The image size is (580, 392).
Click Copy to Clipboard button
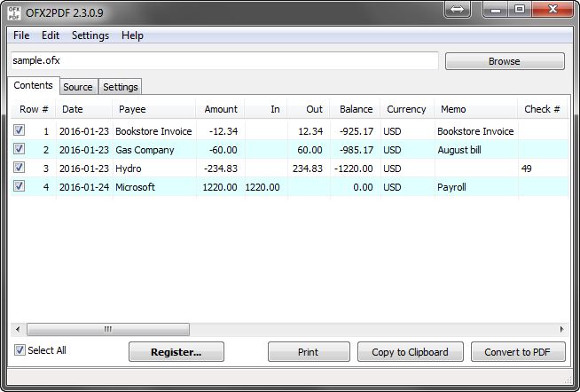(x=411, y=352)
